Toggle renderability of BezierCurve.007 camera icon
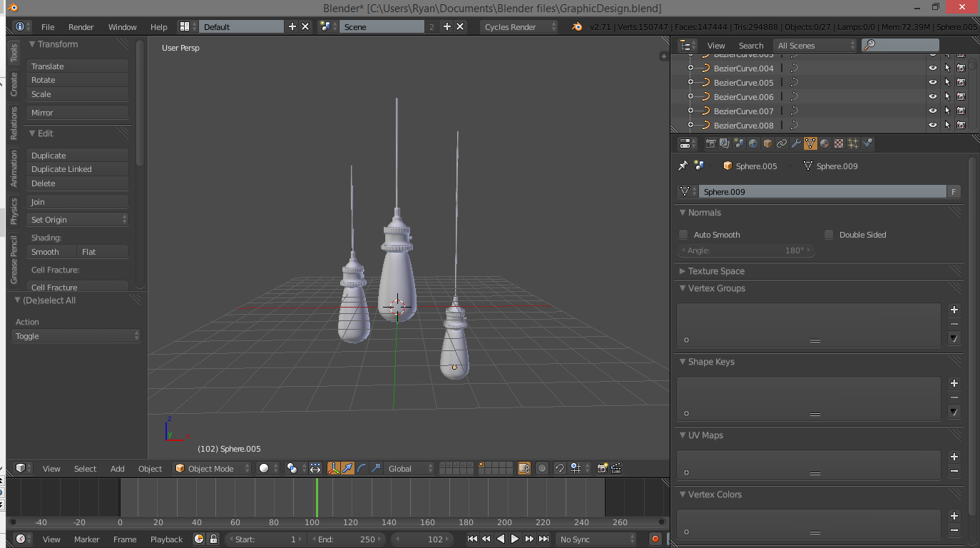The height and width of the screenshot is (548, 980). pos(961,111)
